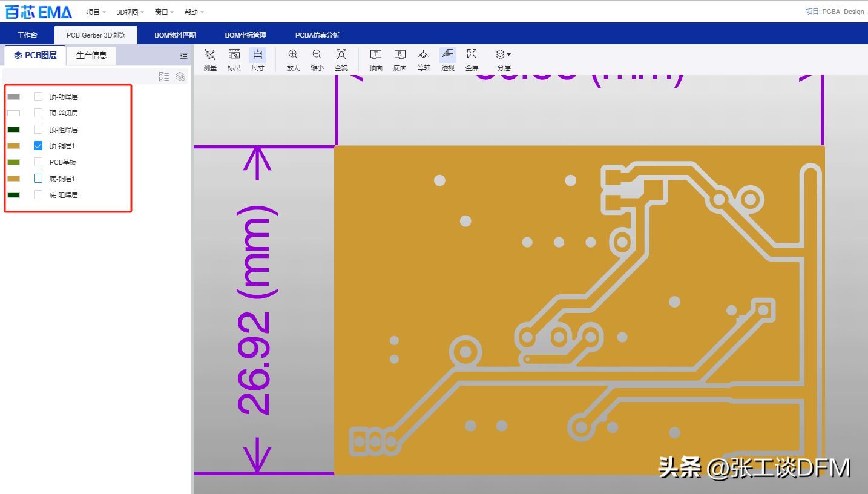Open the 分层 layers dropdown
This screenshot has height=494, width=868.
[x=503, y=59]
